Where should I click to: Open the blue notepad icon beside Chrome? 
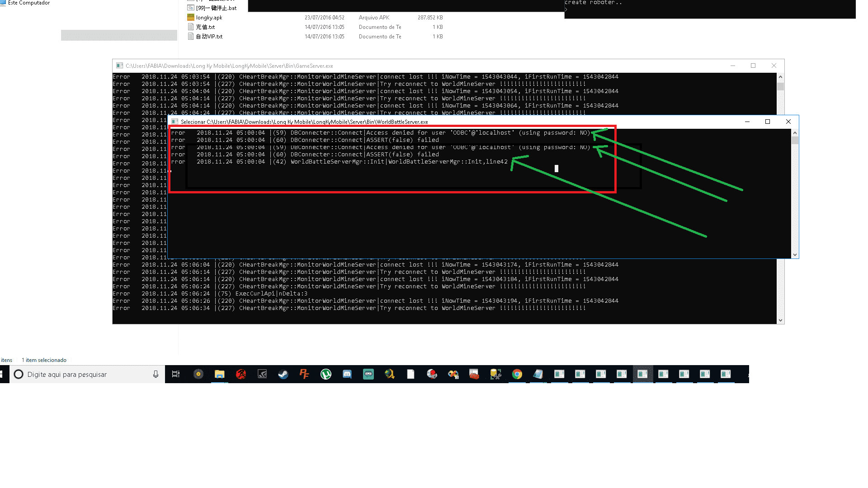point(538,374)
